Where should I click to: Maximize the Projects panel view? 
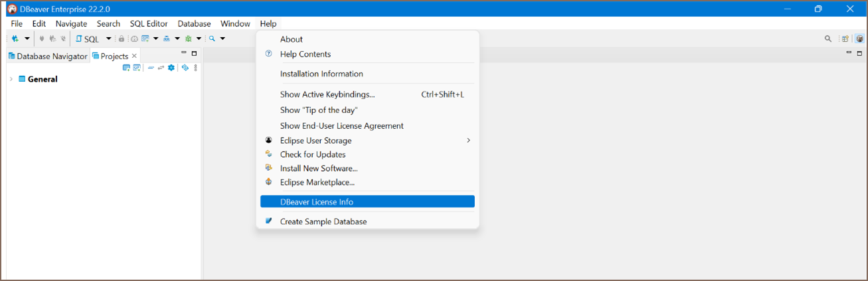coord(194,54)
